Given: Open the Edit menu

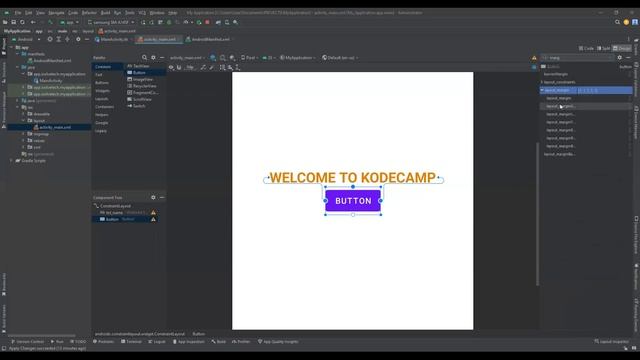Looking at the screenshot, I should tap(29, 13).
